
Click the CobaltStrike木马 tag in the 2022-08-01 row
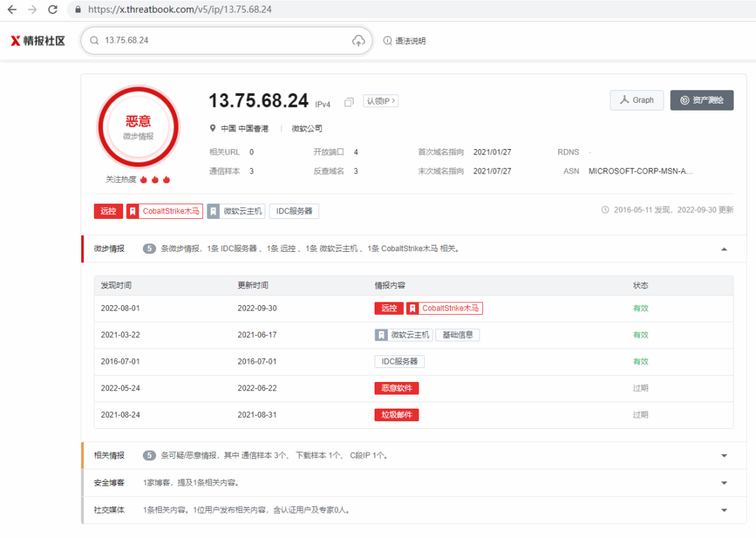click(444, 308)
